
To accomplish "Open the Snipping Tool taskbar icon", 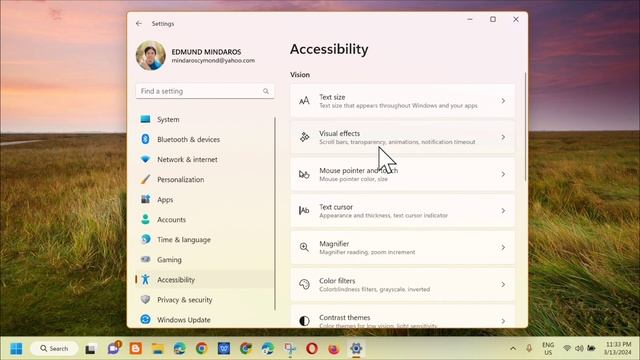I will coord(290,349).
